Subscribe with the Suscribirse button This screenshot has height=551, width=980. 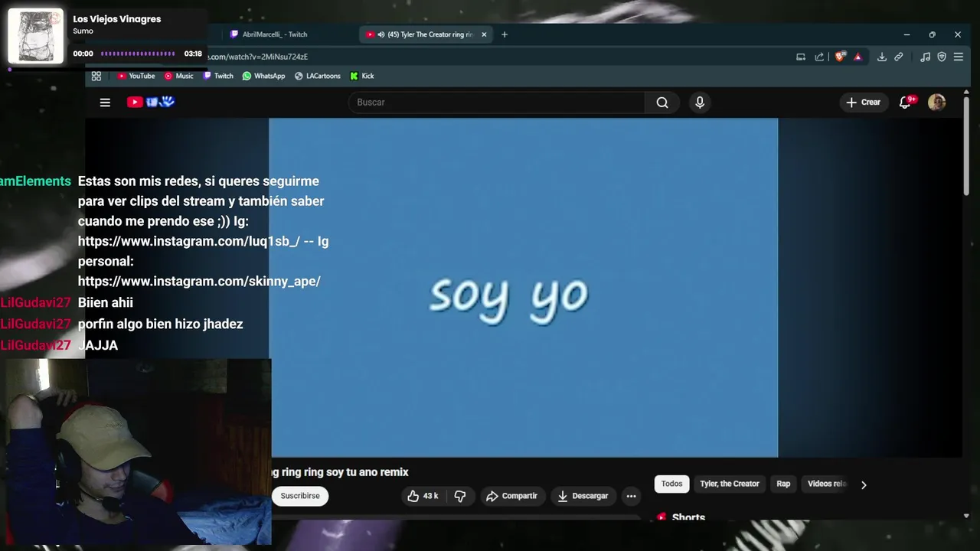click(x=300, y=496)
